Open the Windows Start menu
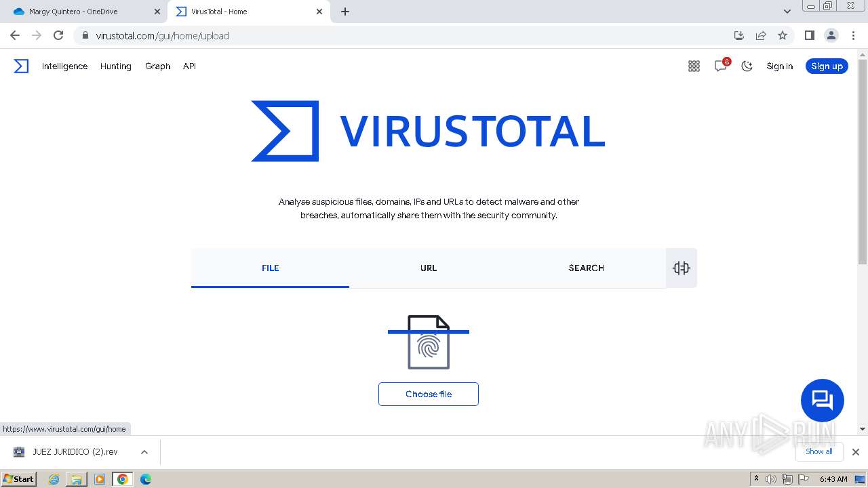Screen dimensions: 868x488 pos(18,479)
